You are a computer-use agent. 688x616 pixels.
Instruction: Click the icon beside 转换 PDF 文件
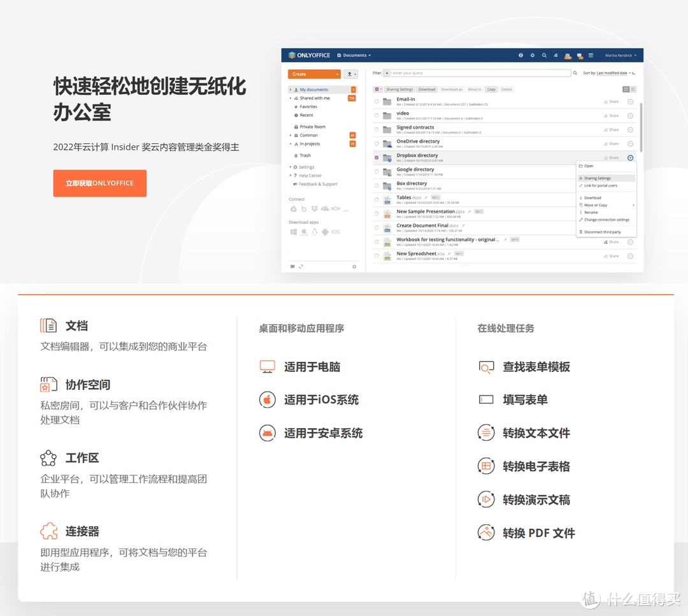pyautogui.click(x=486, y=533)
